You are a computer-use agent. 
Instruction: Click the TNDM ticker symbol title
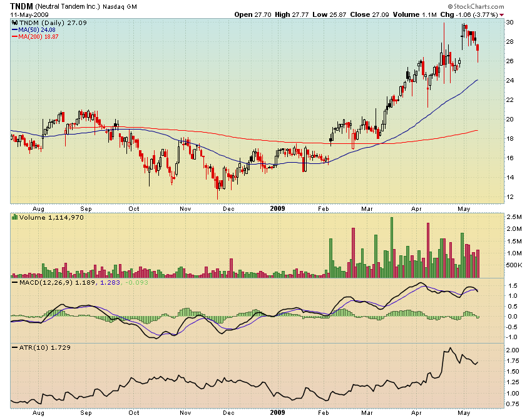[21, 6]
